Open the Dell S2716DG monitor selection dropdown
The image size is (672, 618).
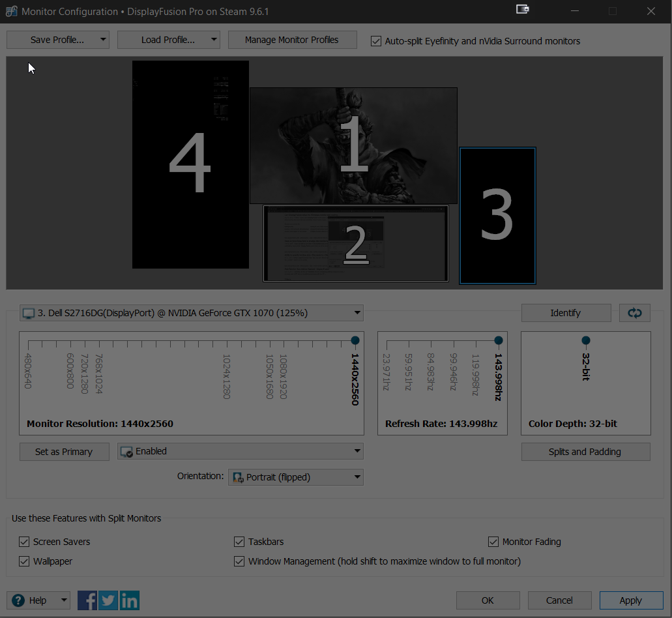point(192,313)
